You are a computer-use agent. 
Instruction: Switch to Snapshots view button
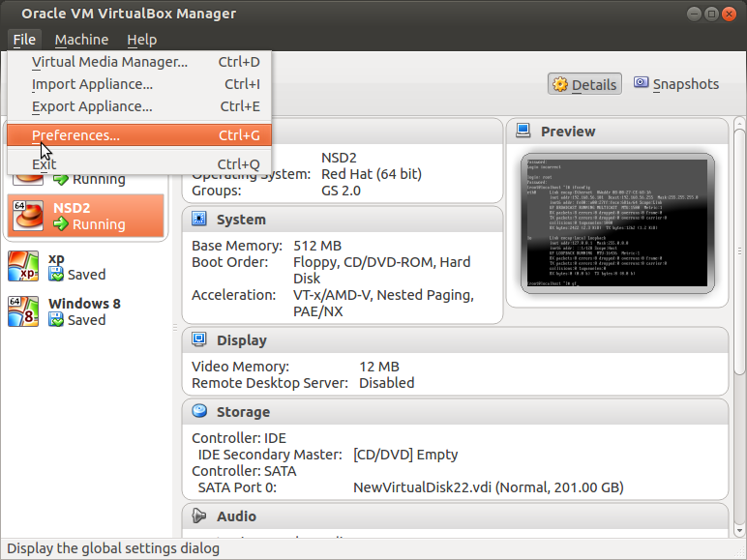pos(676,84)
